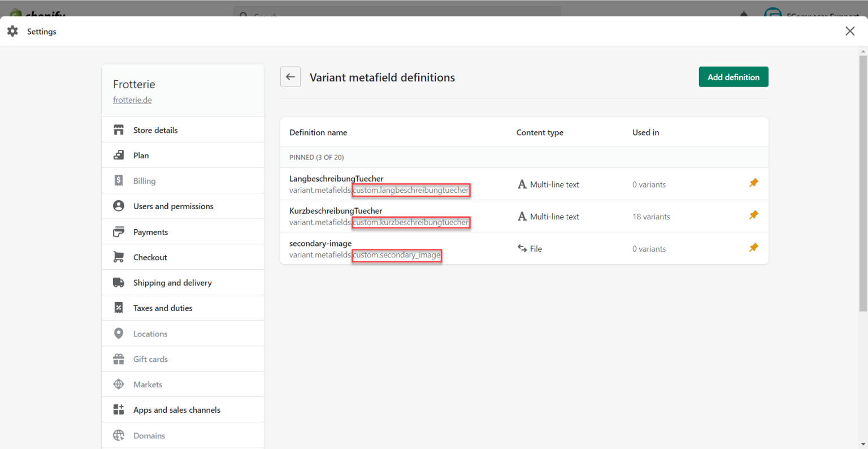The height and width of the screenshot is (449, 868).
Task: Open the Settings gear icon
Action: tap(12, 31)
